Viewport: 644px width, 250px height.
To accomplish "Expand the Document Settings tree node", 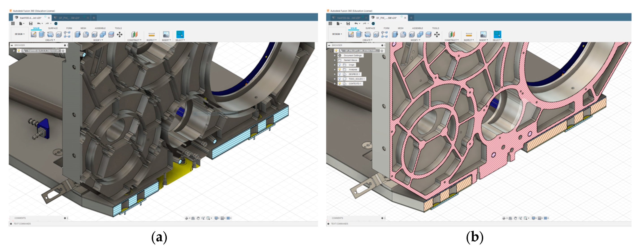I will (x=335, y=56).
